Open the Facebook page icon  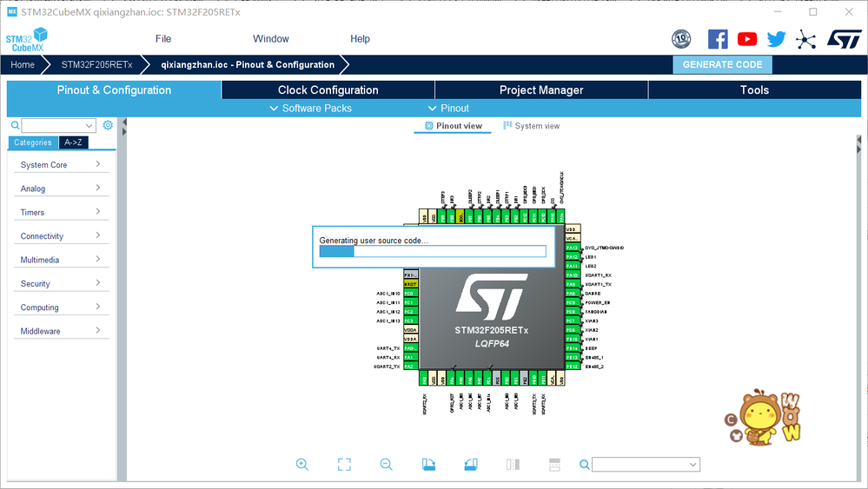718,39
